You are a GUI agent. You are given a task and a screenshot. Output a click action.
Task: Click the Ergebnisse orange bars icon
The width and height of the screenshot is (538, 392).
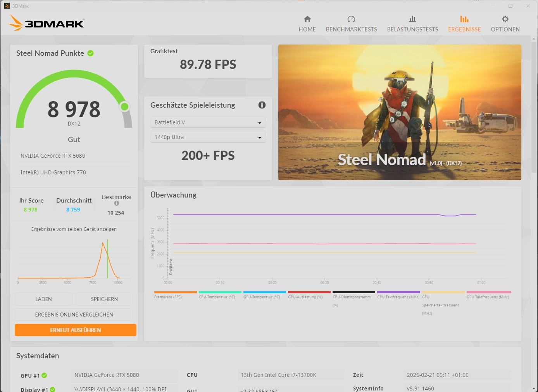click(464, 19)
